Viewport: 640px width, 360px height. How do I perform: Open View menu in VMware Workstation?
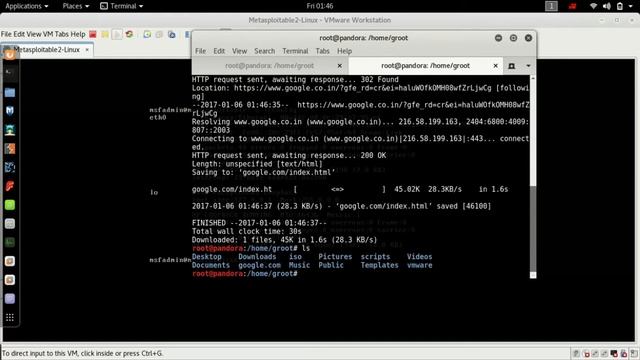click(34, 34)
